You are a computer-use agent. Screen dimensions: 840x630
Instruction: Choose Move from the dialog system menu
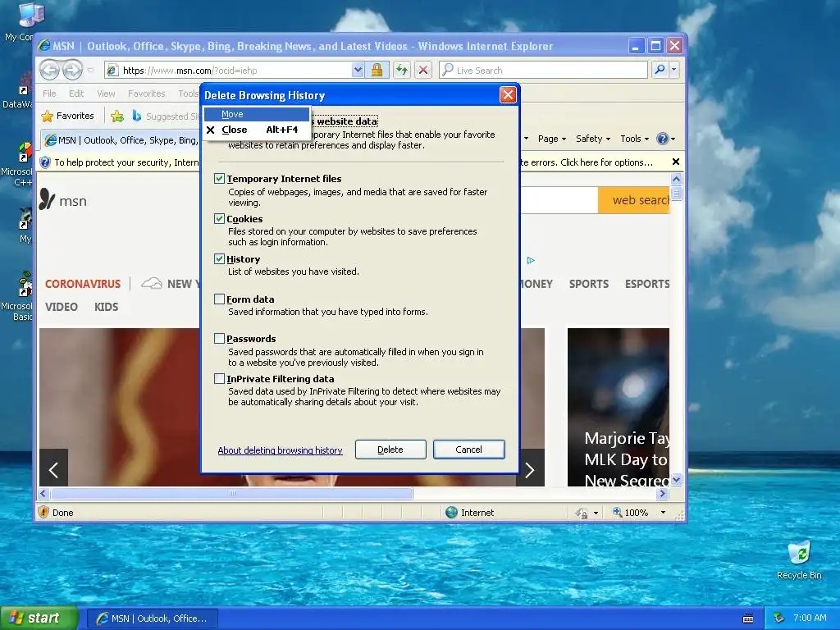pos(257,114)
